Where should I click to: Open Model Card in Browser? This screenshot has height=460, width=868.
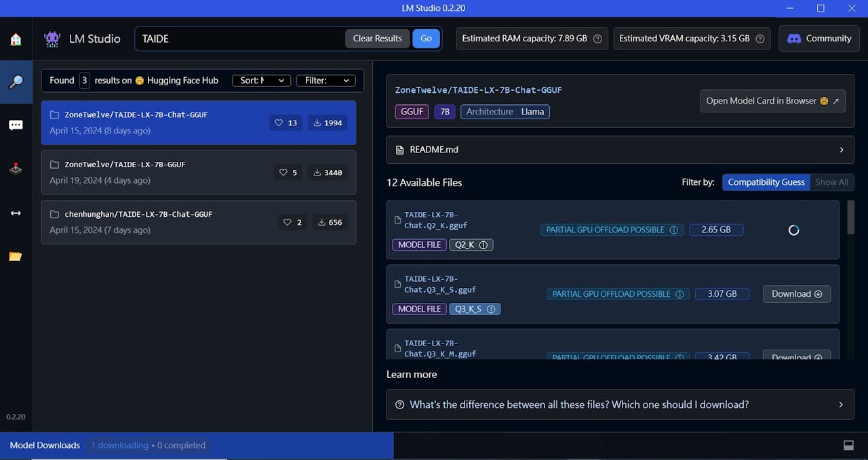[772, 101]
